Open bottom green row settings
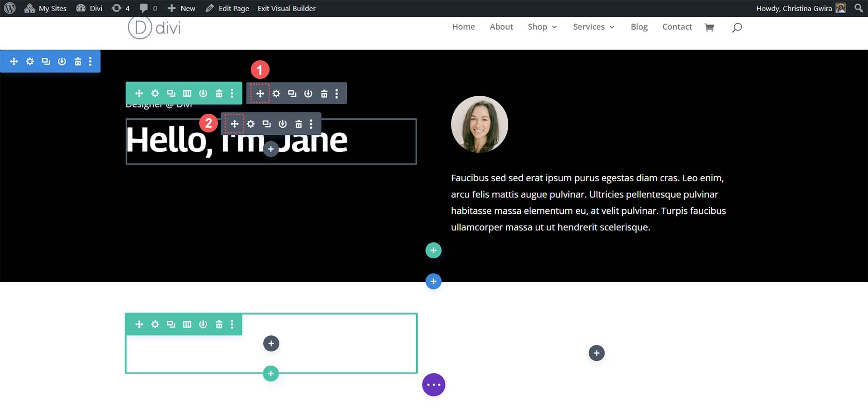Screen dimensions: 868x408 tap(155, 324)
